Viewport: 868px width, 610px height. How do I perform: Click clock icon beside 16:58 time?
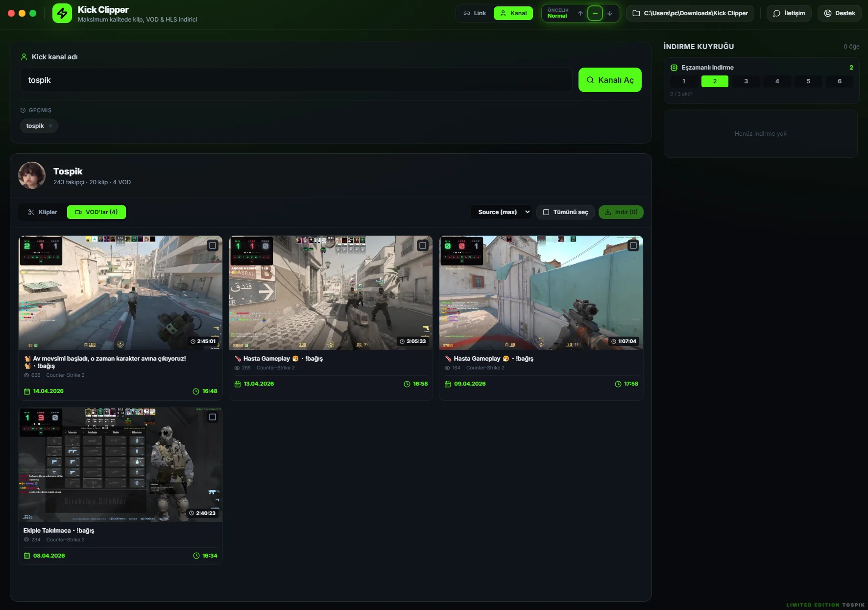coord(407,384)
